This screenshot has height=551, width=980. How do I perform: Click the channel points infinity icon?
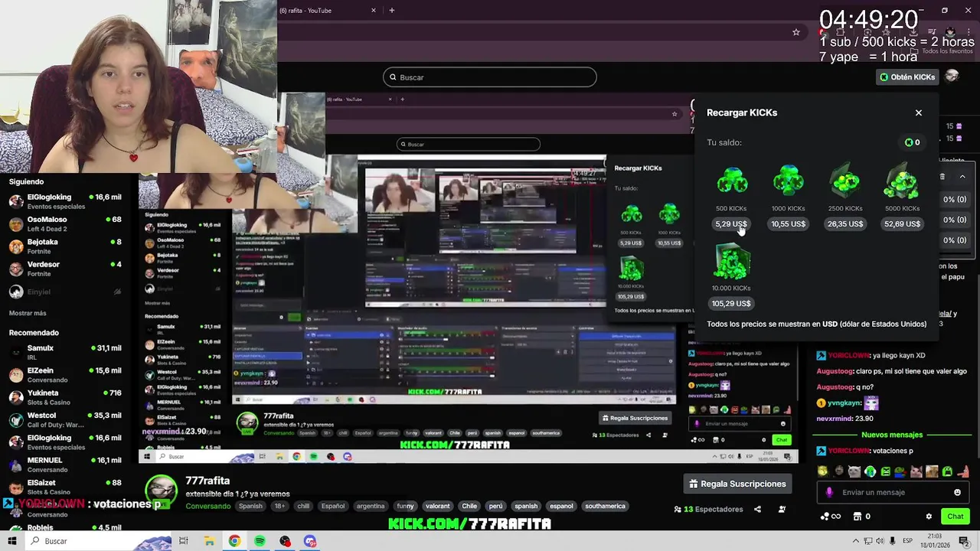click(x=832, y=517)
